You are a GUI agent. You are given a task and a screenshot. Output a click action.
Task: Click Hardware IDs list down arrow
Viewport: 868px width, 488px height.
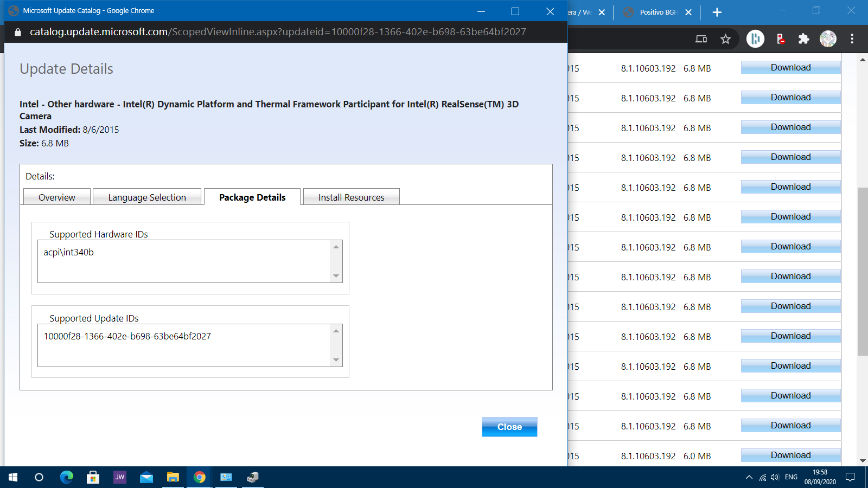[336, 276]
